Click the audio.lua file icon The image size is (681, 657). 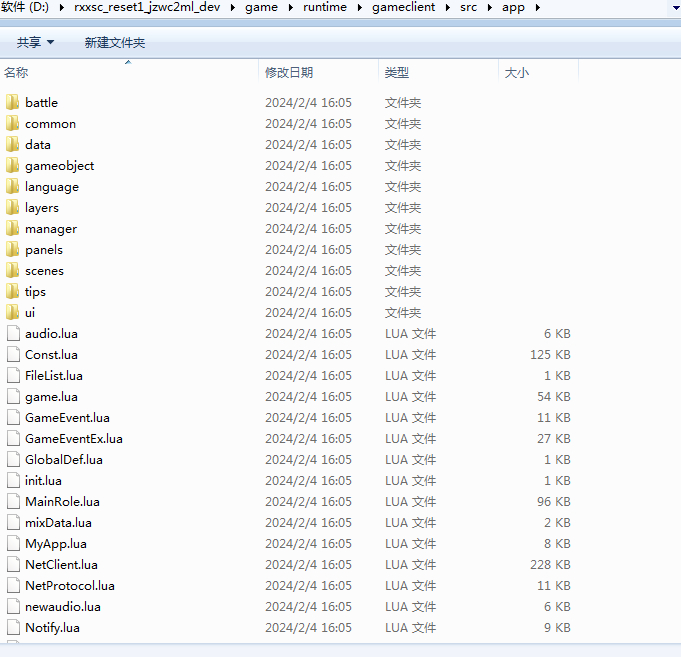click(x=12, y=333)
